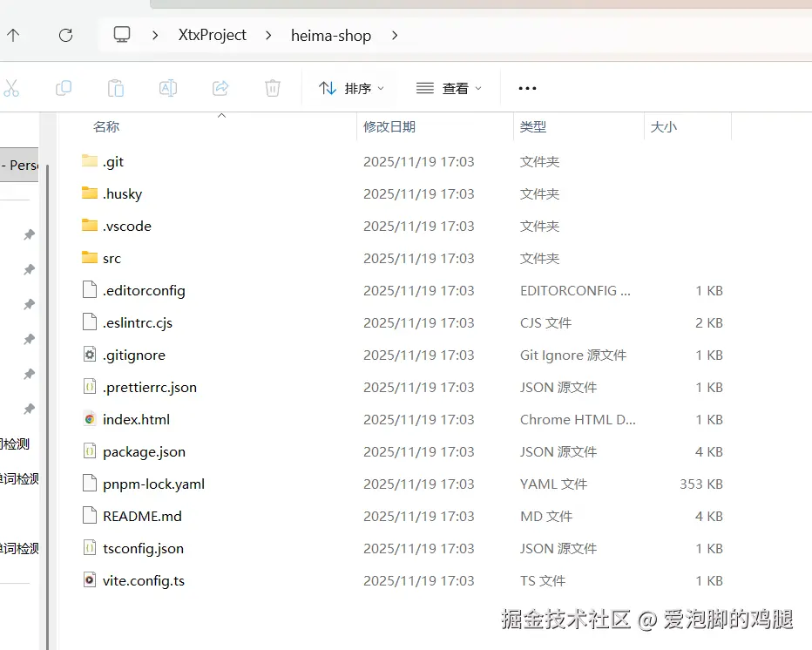The width and height of the screenshot is (812, 650).
Task: Select the vite.config.ts file icon
Action: pos(90,579)
